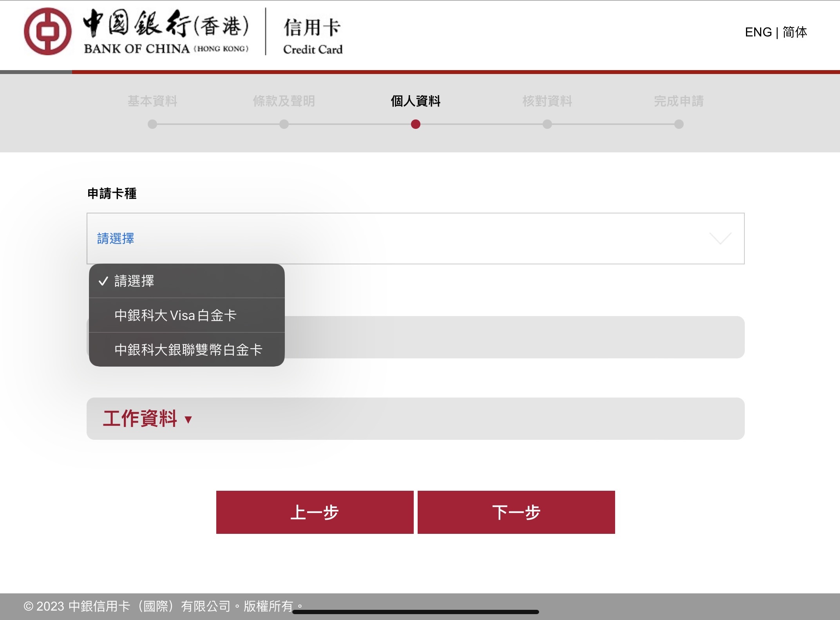Viewport: 840px width, 620px height.
Task: Choose the checked 請選擇 option in dropdown list
Action: 186,281
